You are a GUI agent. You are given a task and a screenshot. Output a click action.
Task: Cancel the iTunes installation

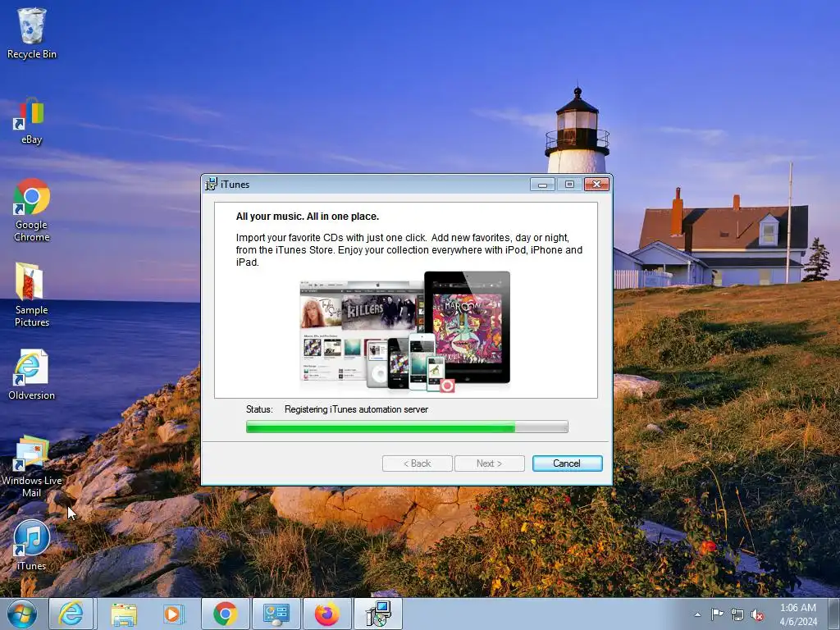[x=568, y=463]
